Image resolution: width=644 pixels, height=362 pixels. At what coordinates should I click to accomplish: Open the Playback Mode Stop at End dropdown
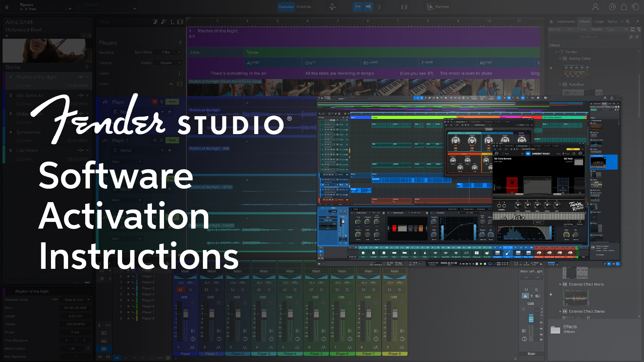[76, 299]
